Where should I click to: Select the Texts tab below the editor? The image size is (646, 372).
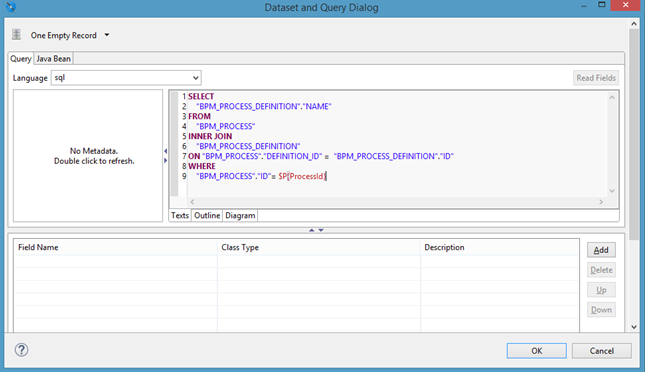pyautogui.click(x=180, y=215)
